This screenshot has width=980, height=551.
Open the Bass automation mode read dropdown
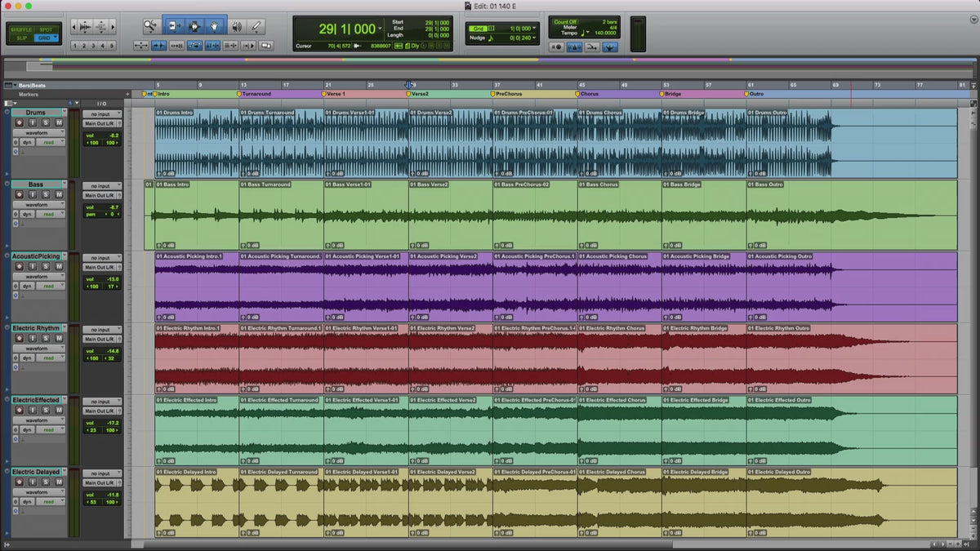(50, 215)
